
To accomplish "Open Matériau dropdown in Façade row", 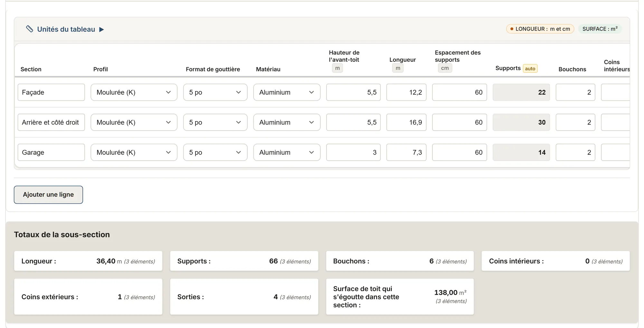I will [287, 92].
